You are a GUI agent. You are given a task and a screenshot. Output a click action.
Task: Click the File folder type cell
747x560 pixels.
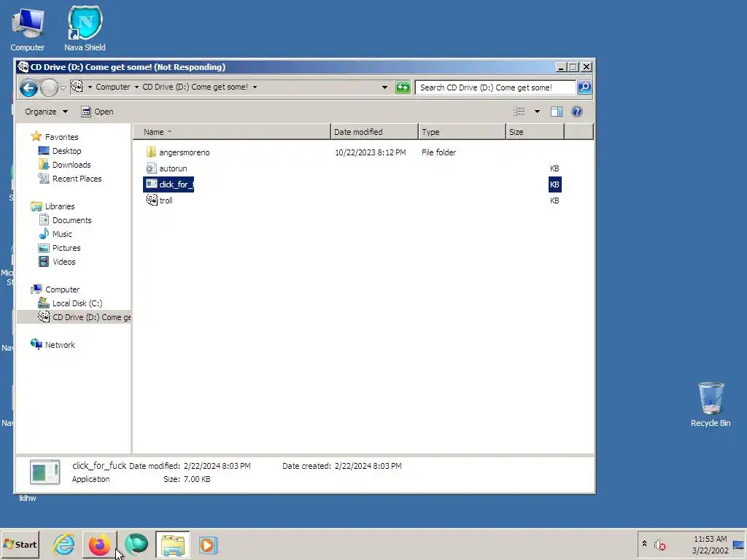[x=438, y=152]
